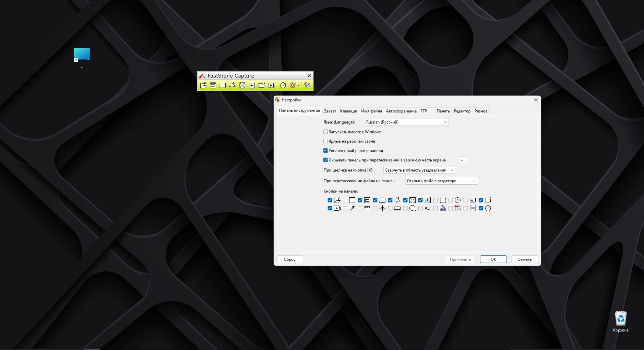644x350 pixels.
Task: Enable Запускать вместе с Windows checkbox
Action: click(x=326, y=132)
